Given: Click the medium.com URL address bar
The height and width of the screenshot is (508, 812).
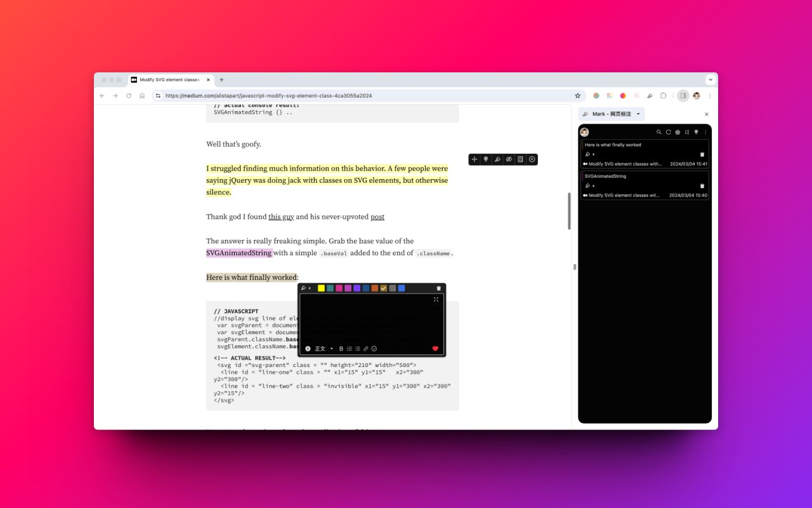Looking at the screenshot, I should 367,96.
